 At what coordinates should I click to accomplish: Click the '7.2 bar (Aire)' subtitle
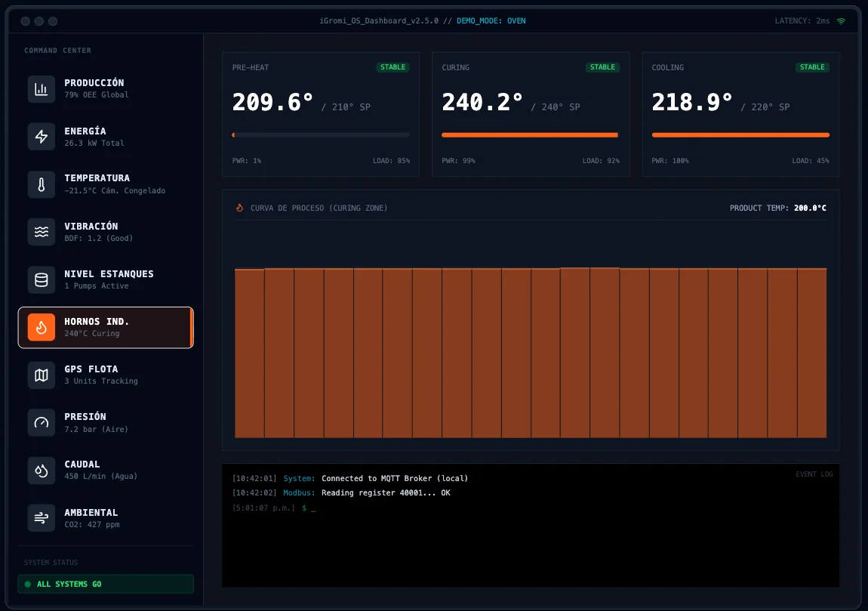pos(97,429)
